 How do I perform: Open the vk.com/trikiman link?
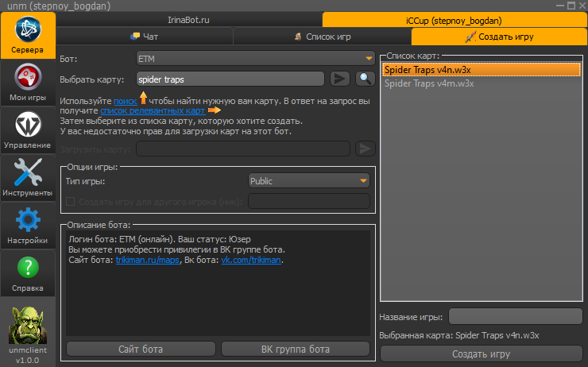point(251,260)
